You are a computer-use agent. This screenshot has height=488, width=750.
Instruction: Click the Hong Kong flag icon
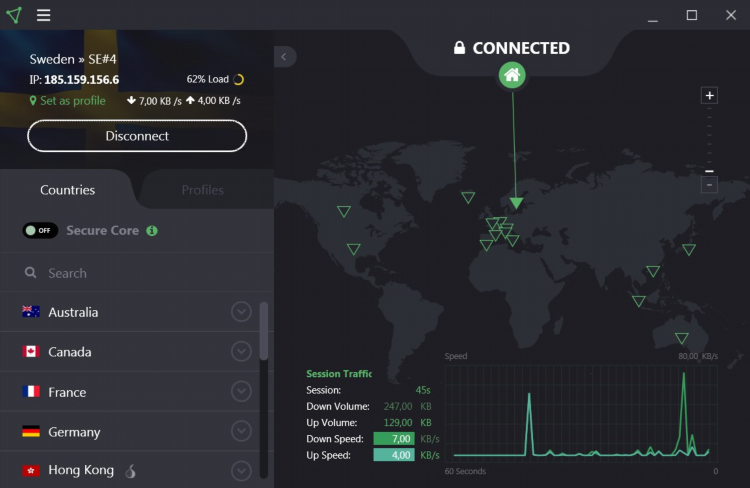click(31, 471)
